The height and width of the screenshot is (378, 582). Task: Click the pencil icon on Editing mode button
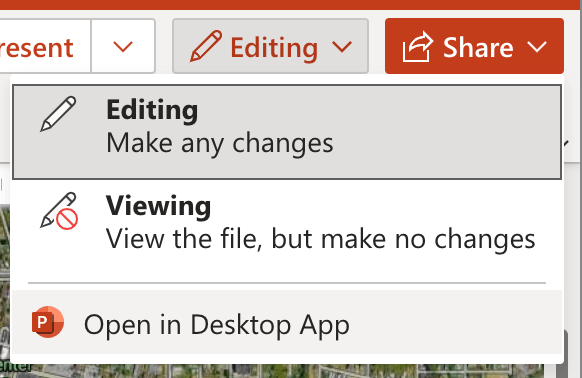tap(206, 46)
